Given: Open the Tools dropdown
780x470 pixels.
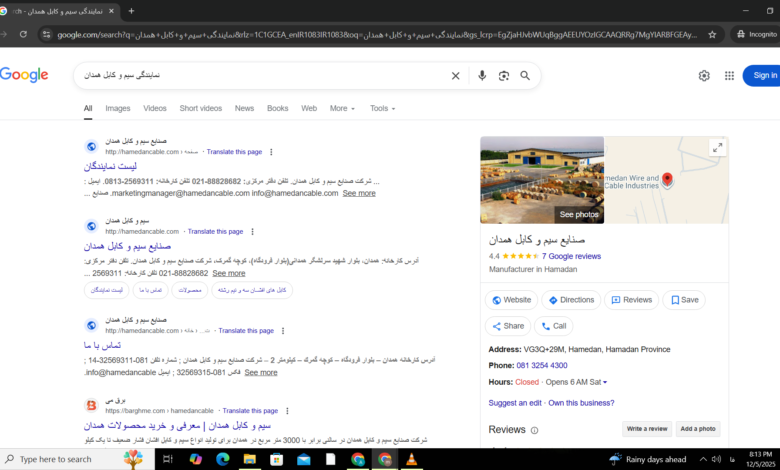Looking at the screenshot, I should 383,108.
